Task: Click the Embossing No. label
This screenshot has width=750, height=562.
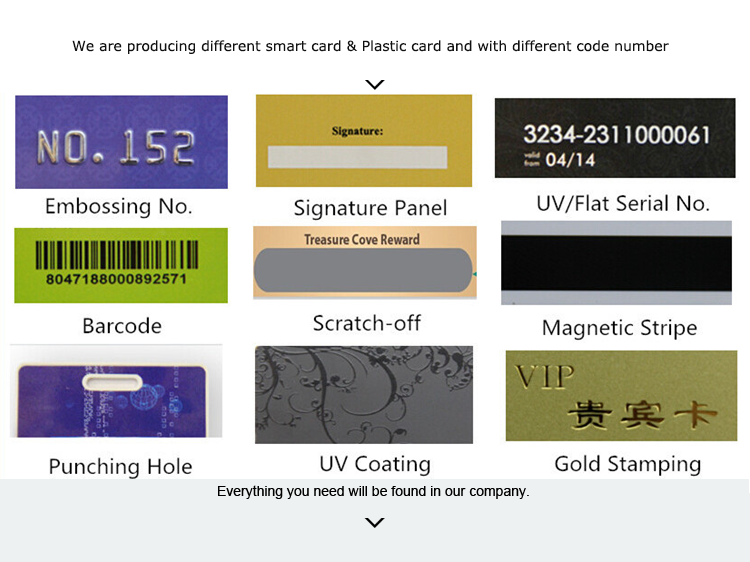Action: (x=119, y=207)
